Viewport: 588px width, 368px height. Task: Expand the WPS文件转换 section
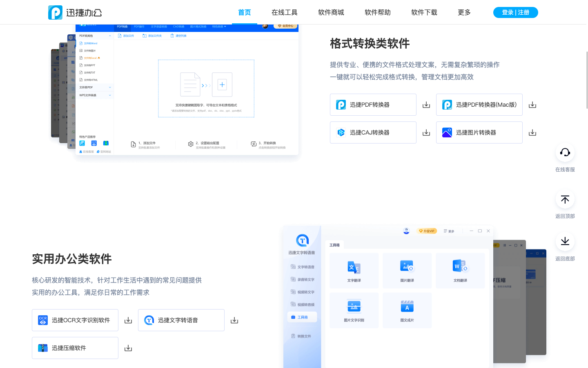(95, 94)
